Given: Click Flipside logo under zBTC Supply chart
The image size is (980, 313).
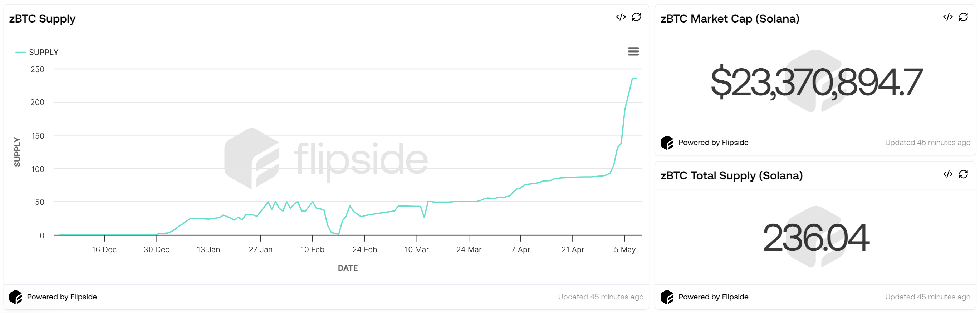Looking at the screenshot, I should (16, 297).
